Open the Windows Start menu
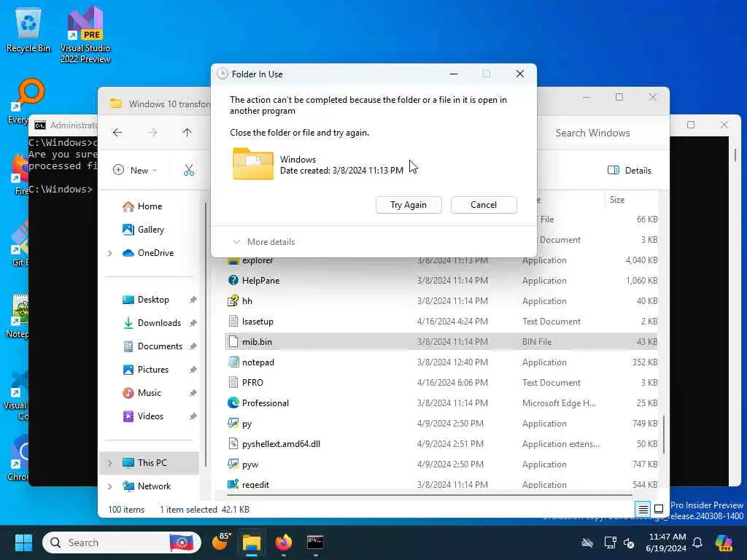Viewport: 747px width, 560px height. coord(23,542)
